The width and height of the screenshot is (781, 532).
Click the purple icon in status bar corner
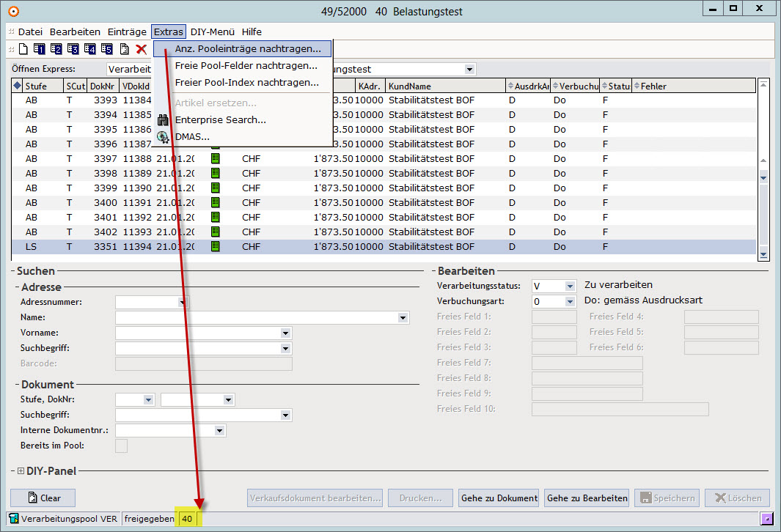767,519
